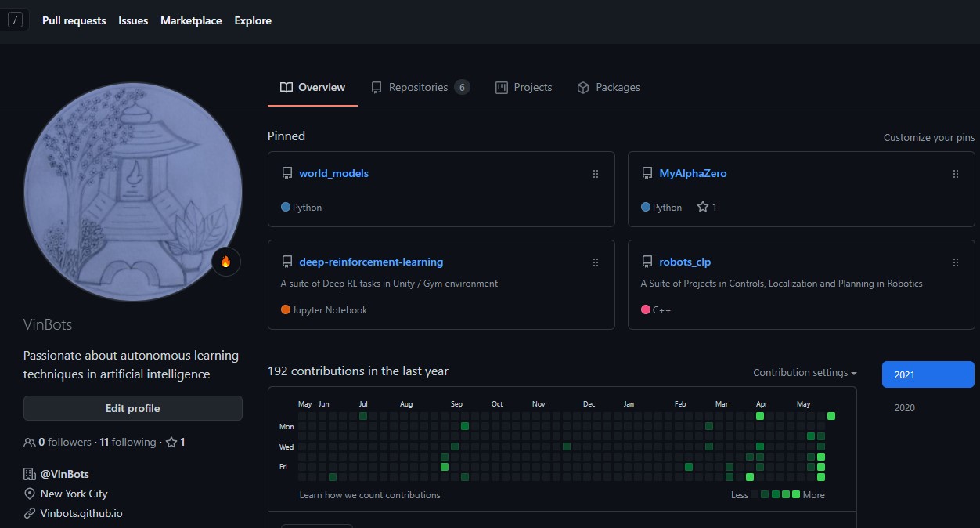The width and height of the screenshot is (980, 528).
Task: Click the brightest green legend swatch near More
Action: (796, 494)
